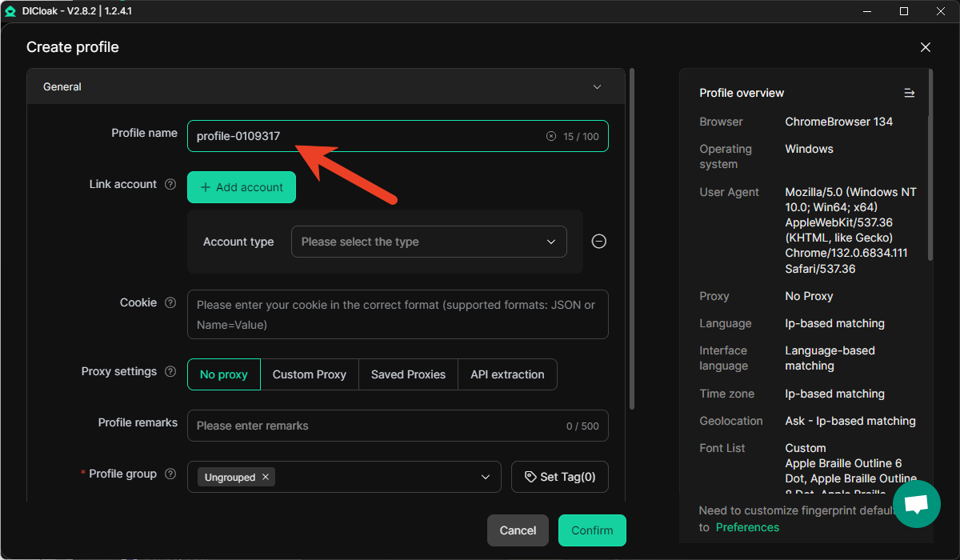Viewport: 960px width, 560px height.
Task: Click into the Profile remarks field
Action: 376,426
